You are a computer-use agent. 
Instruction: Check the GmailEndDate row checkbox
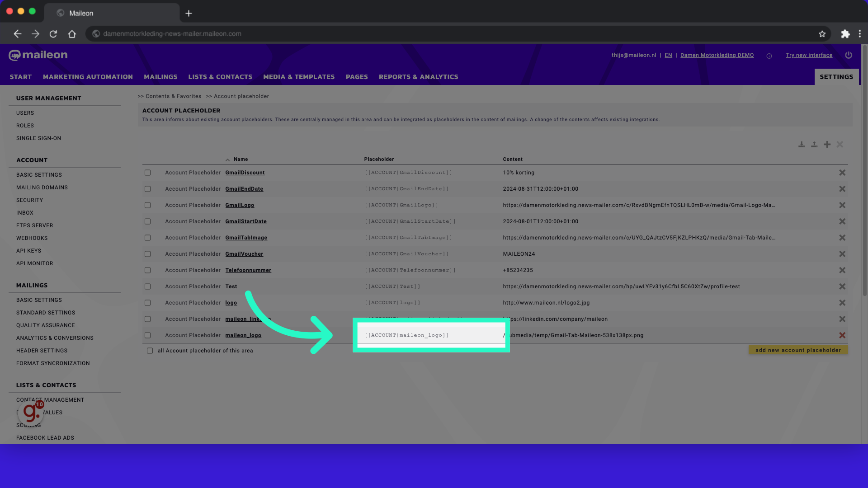pyautogui.click(x=147, y=189)
